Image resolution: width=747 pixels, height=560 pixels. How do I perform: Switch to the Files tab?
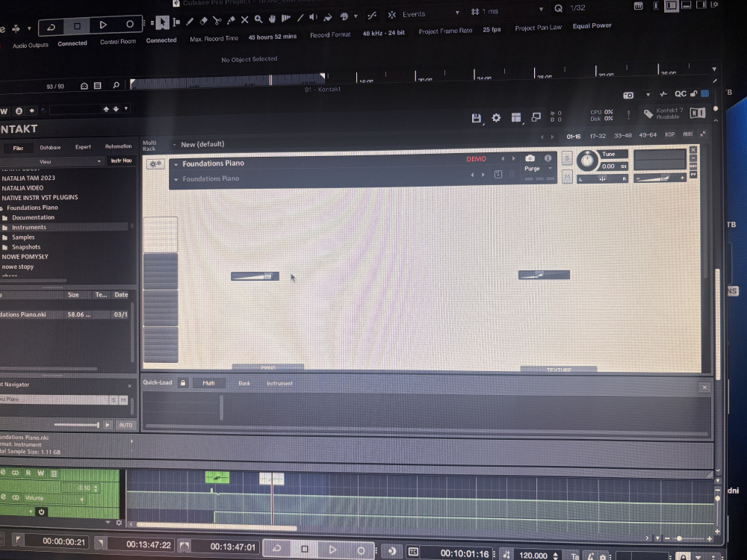pos(18,148)
